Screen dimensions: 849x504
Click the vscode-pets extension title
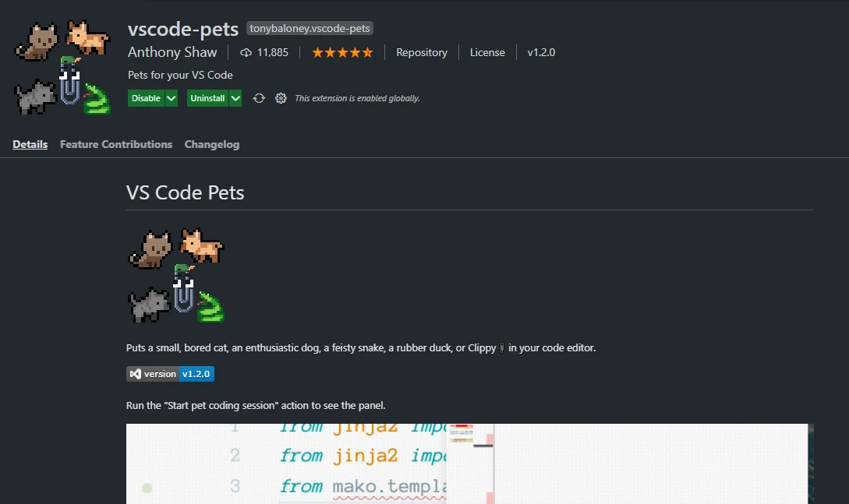point(183,29)
